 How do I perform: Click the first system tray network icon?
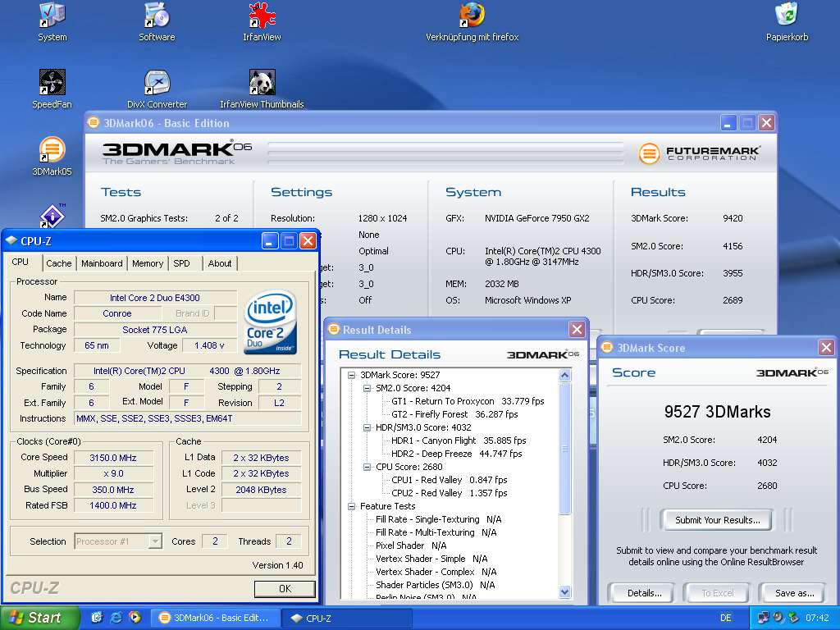pyautogui.click(x=763, y=618)
